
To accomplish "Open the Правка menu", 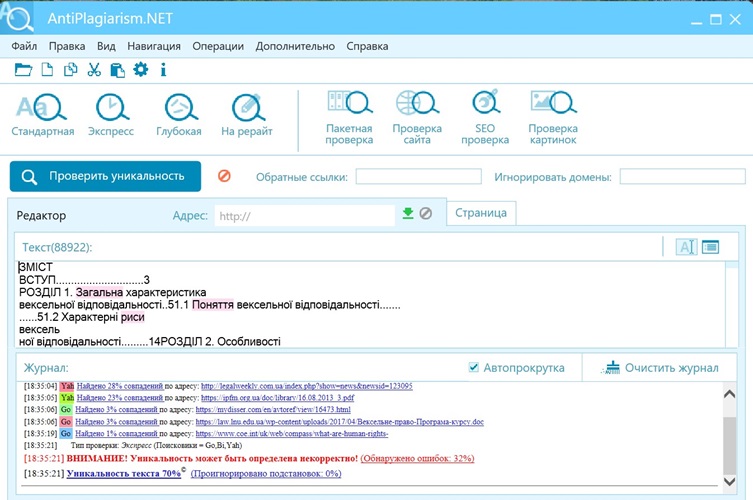I will click(x=67, y=46).
